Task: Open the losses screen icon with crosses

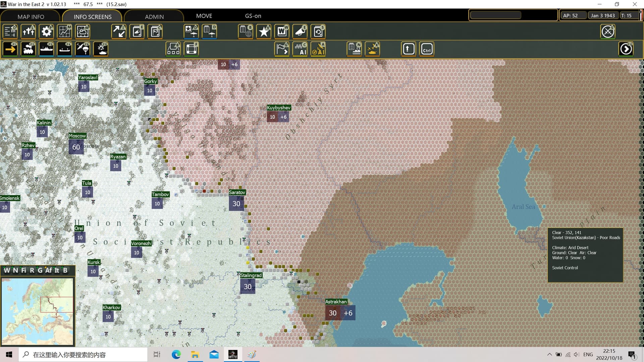Action: (x=28, y=32)
